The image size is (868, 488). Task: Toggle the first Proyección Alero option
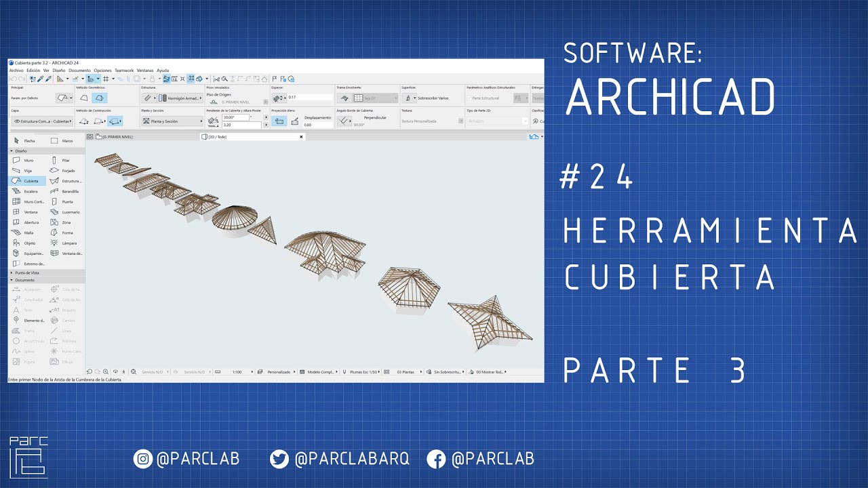279,121
